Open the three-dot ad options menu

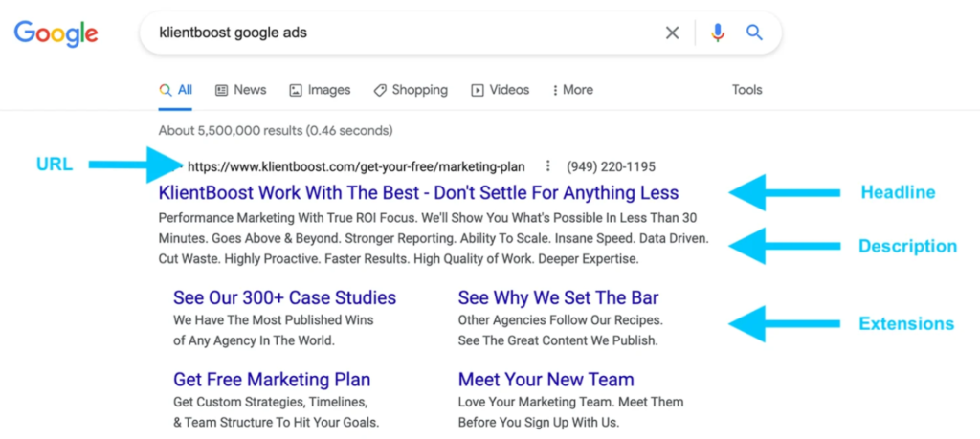(548, 166)
